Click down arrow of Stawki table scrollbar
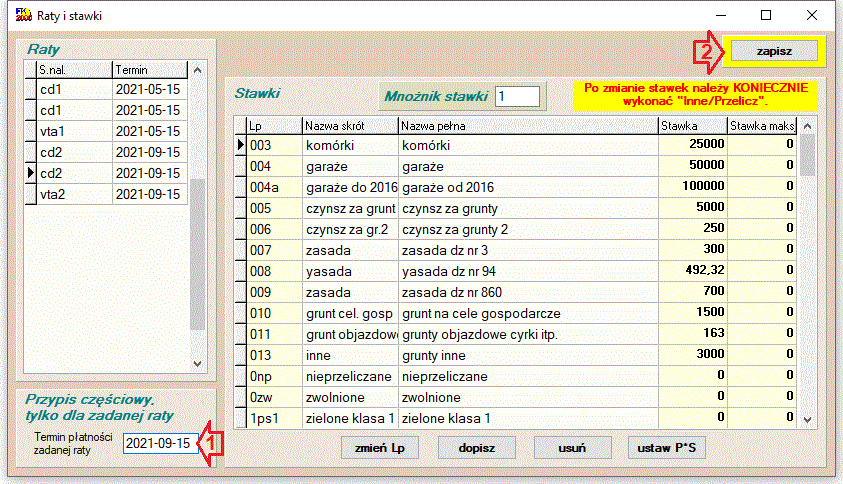Screen dimensions: 843x484 tap(807, 420)
